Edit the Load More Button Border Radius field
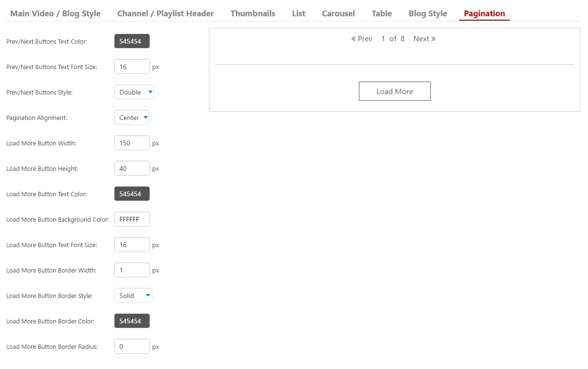588x369 pixels. [132, 346]
